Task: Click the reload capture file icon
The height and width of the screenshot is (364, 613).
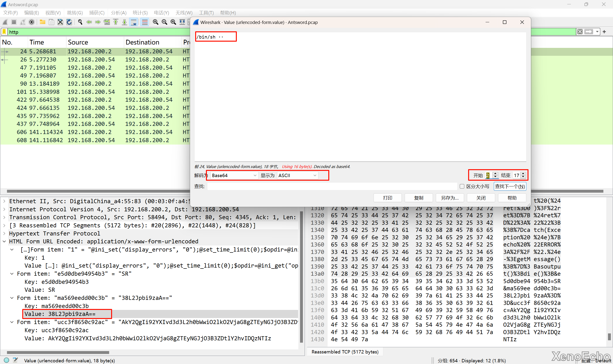Action: click(x=69, y=22)
